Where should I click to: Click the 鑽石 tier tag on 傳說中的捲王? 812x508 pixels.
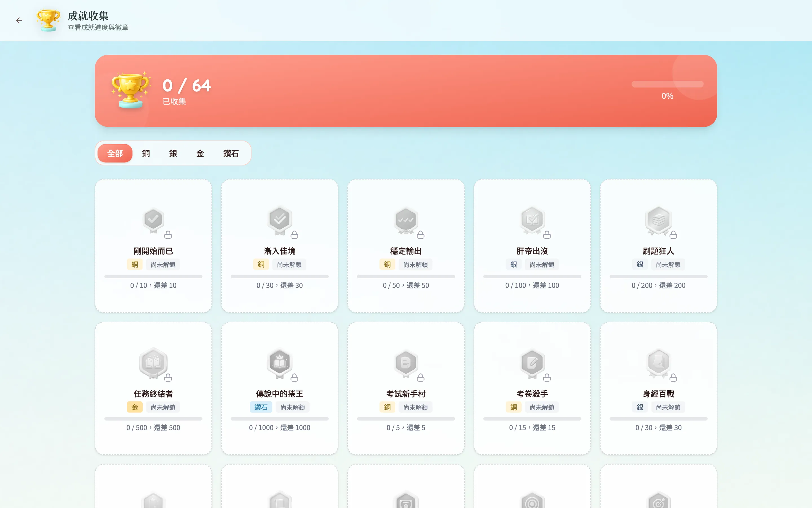click(x=261, y=407)
